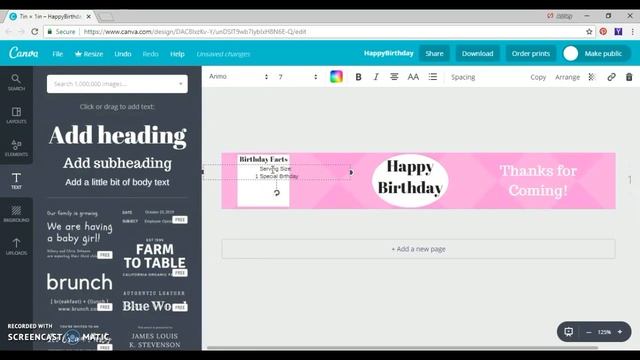Go back in the browser
This screenshot has width=640, height=360.
tap(9, 31)
